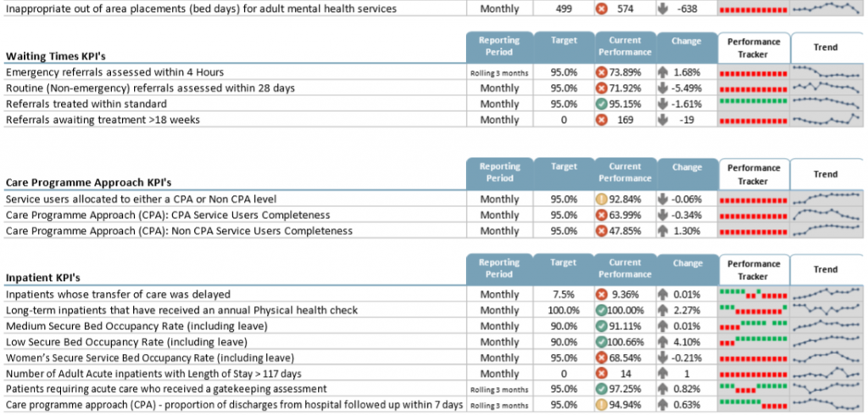This screenshot has height=415, width=868.
Task: Select Inpatients whose transfer of care was delayed row
Action: coord(433,294)
